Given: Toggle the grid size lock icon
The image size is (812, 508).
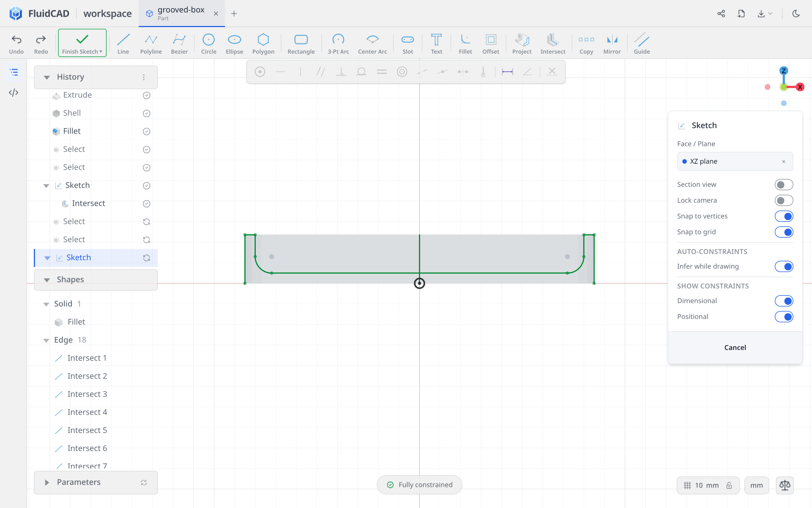Looking at the screenshot, I should [x=729, y=485].
